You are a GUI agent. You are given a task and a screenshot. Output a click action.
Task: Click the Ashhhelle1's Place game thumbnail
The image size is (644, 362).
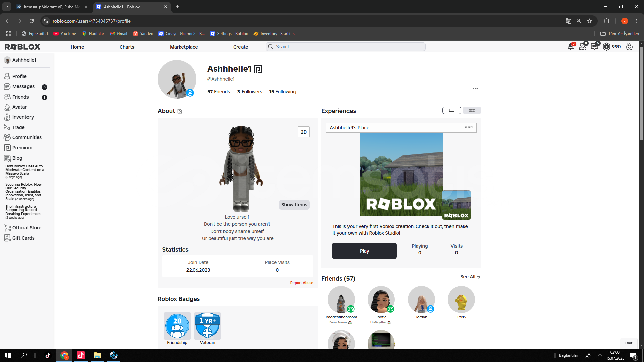[401, 174]
